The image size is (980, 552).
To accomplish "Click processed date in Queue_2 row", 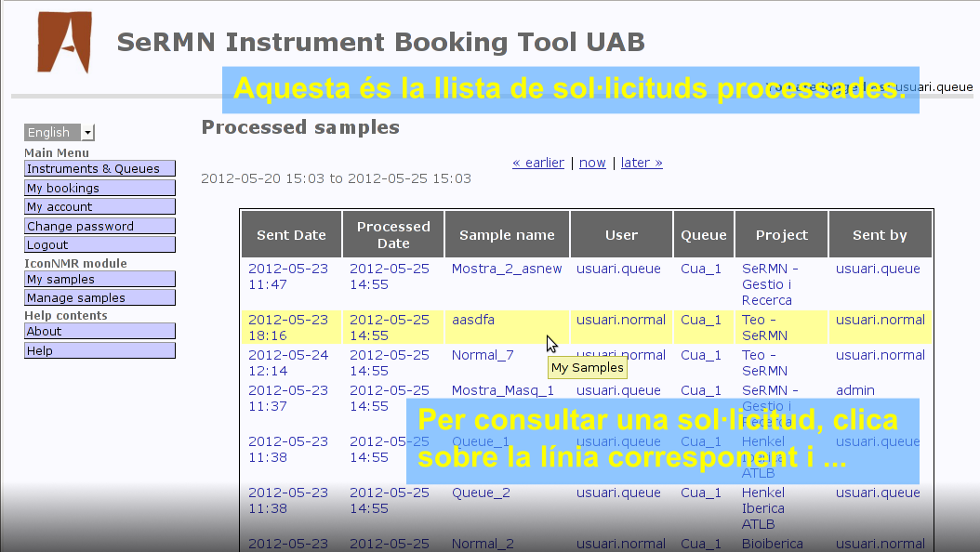I will (x=390, y=501).
